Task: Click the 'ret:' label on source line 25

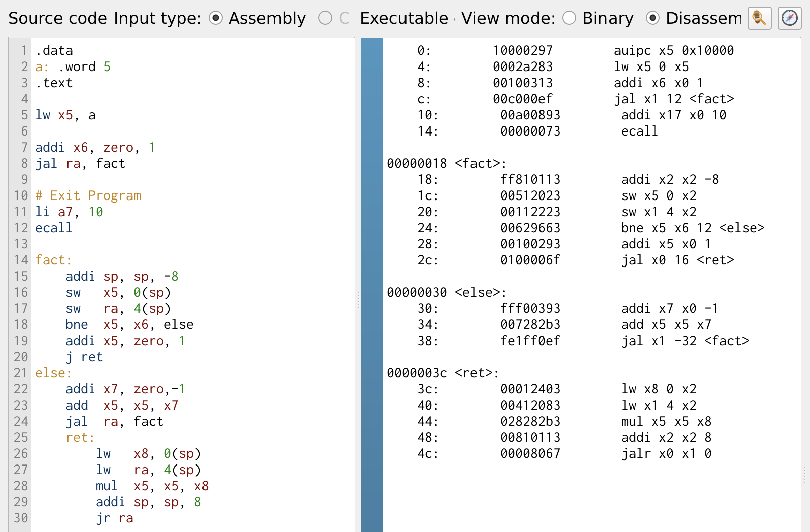Action: [80, 437]
